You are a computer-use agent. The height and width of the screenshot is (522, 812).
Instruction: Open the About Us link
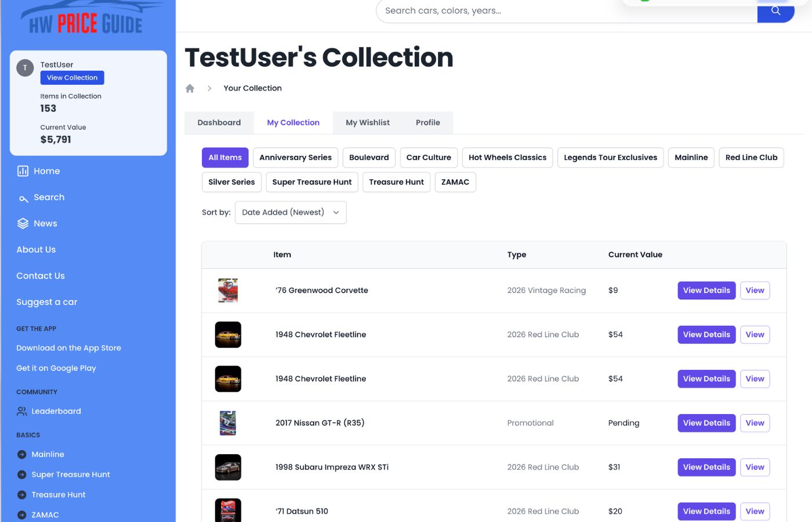point(36,249)
